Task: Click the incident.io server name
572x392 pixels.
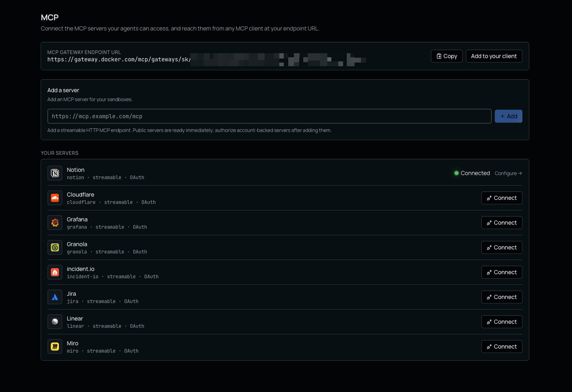Action: 80,269
